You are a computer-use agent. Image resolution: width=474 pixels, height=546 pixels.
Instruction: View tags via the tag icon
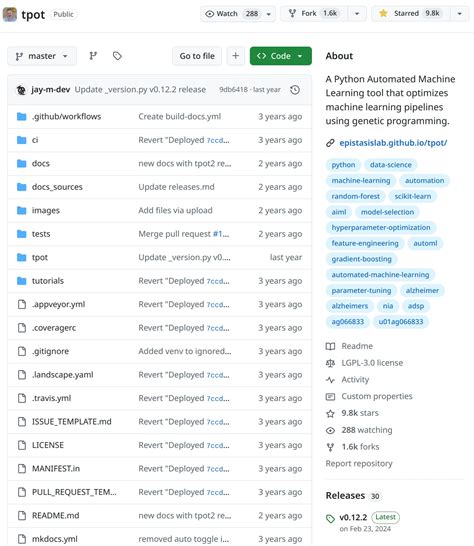pos(117,56)
